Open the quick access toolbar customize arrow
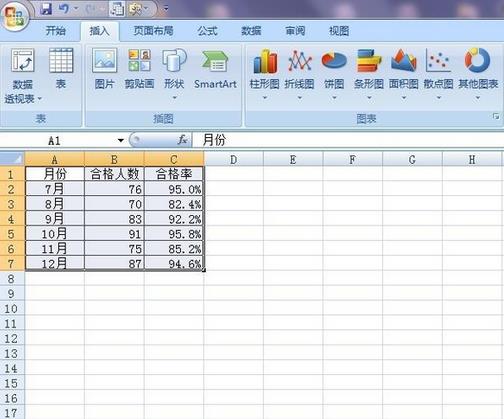This screenshot has height=419, width=504. 166,9
